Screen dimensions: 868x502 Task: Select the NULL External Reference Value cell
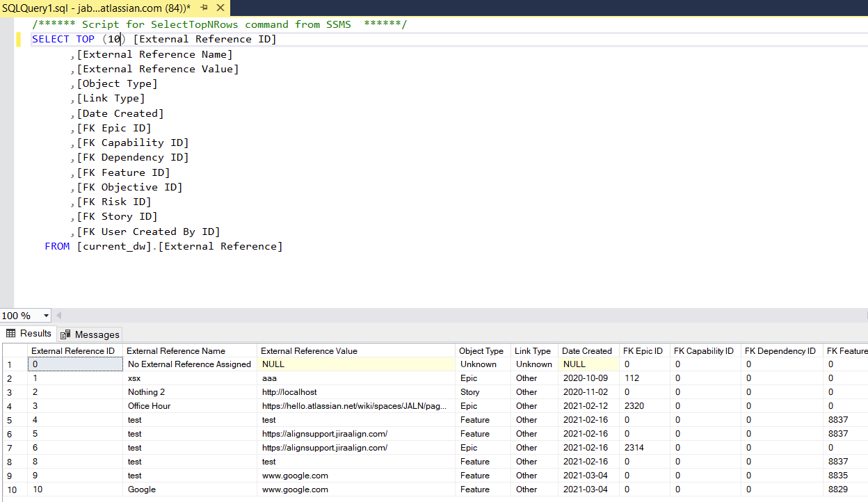357,364
